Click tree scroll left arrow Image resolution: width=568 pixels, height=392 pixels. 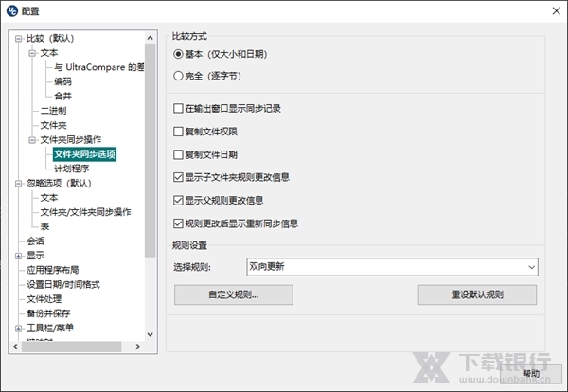15,347
